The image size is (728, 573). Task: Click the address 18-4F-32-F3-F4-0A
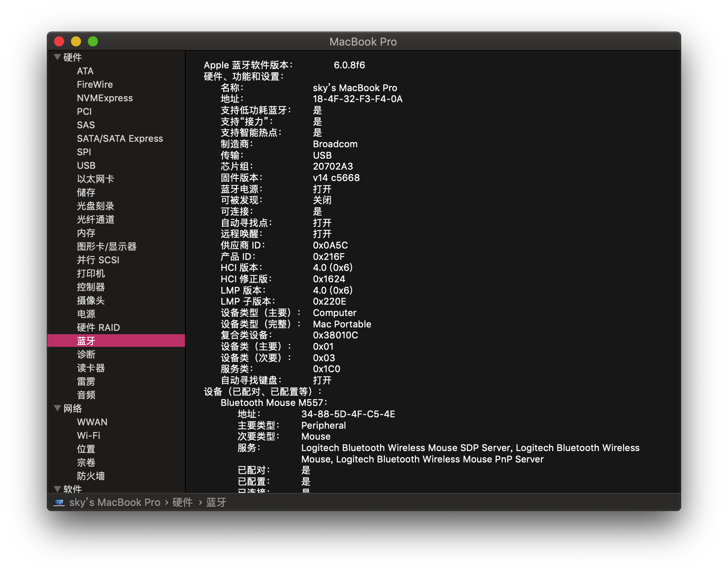[358, 99]
